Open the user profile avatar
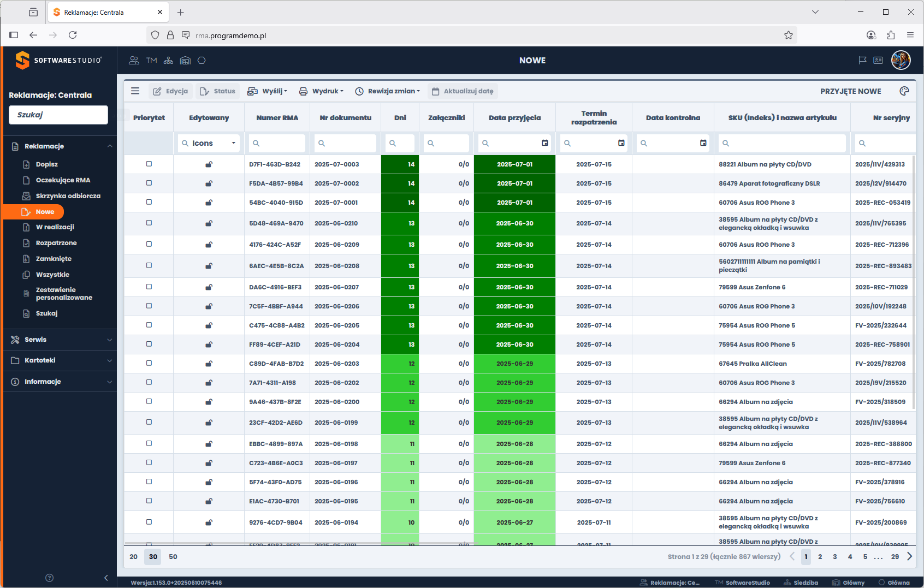The height and width of the screenshot is (588, 924). (901, 60)
